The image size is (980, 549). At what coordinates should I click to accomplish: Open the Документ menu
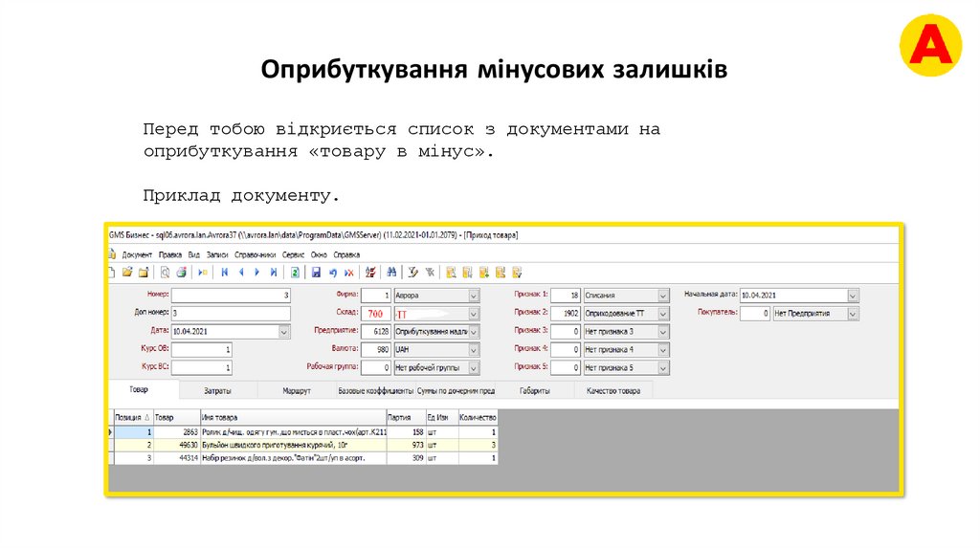[x=137, y=254]
